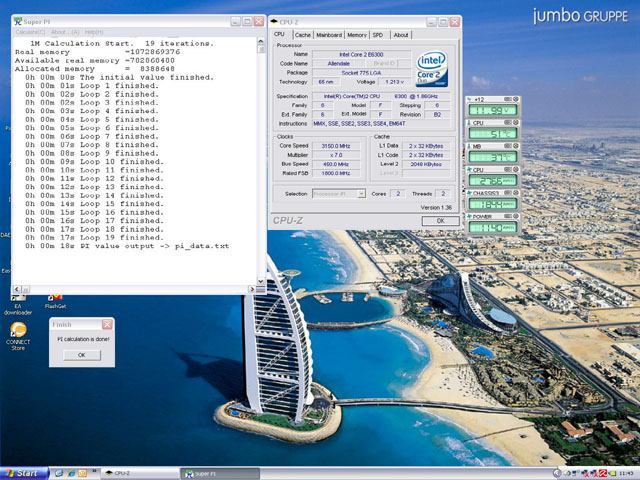The image size is (640, 480).
Task: Click the first quick launch icon beside Start
Action: (59, 473)
